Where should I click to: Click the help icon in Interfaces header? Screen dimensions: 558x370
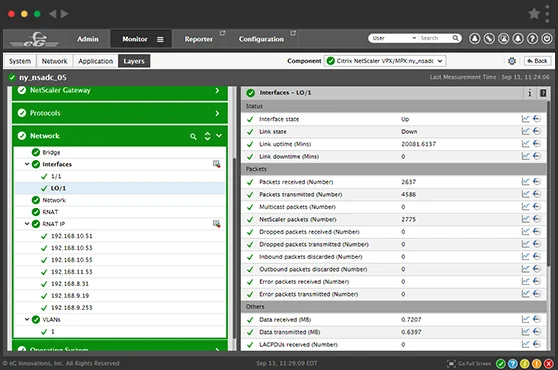(543, 93)
